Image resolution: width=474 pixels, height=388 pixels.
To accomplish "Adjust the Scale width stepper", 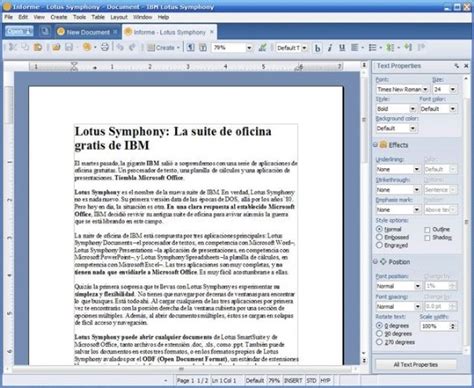I will 453,326.
